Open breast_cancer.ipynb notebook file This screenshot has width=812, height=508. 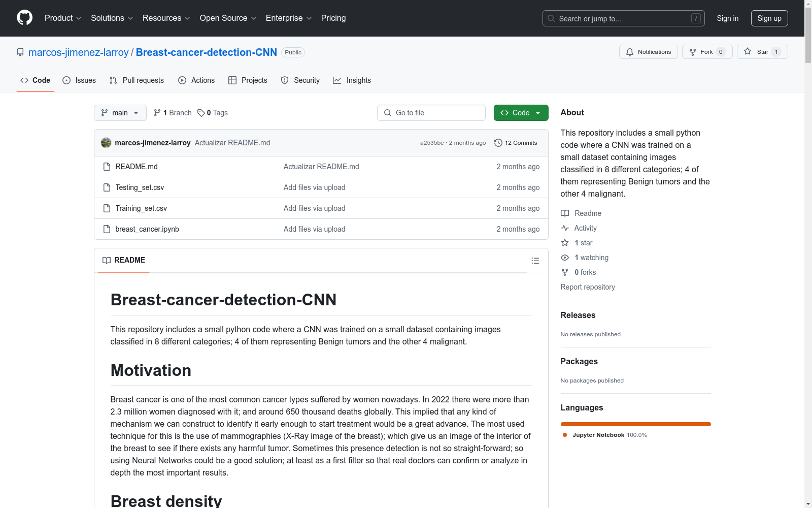147,229
